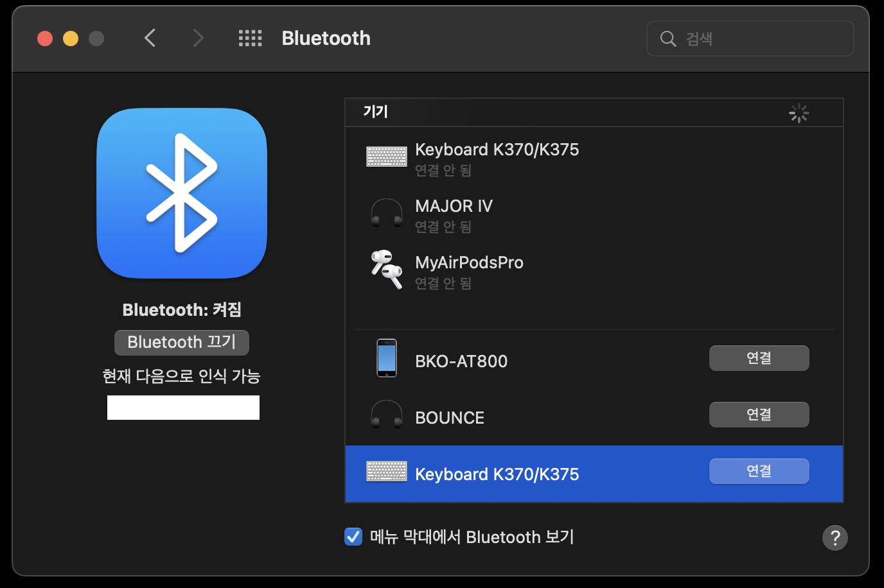Connect to BKO-AT800 with 연결

point(759,358)
